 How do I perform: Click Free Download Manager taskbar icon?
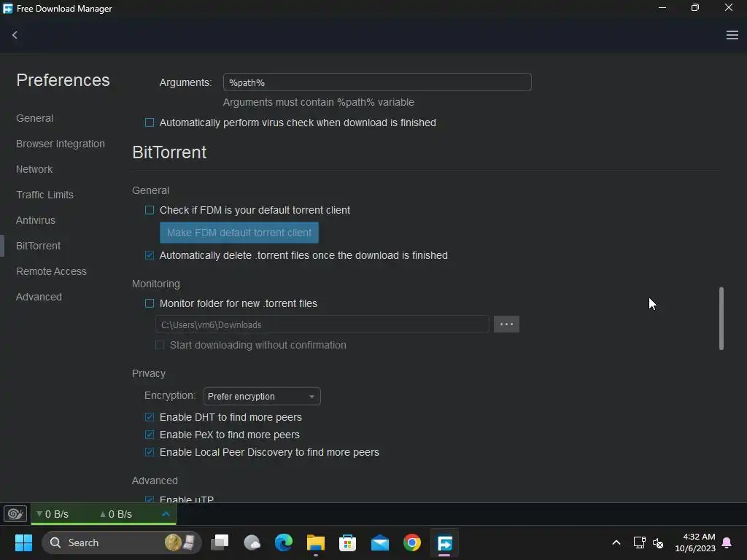click(x=444, y=542)
